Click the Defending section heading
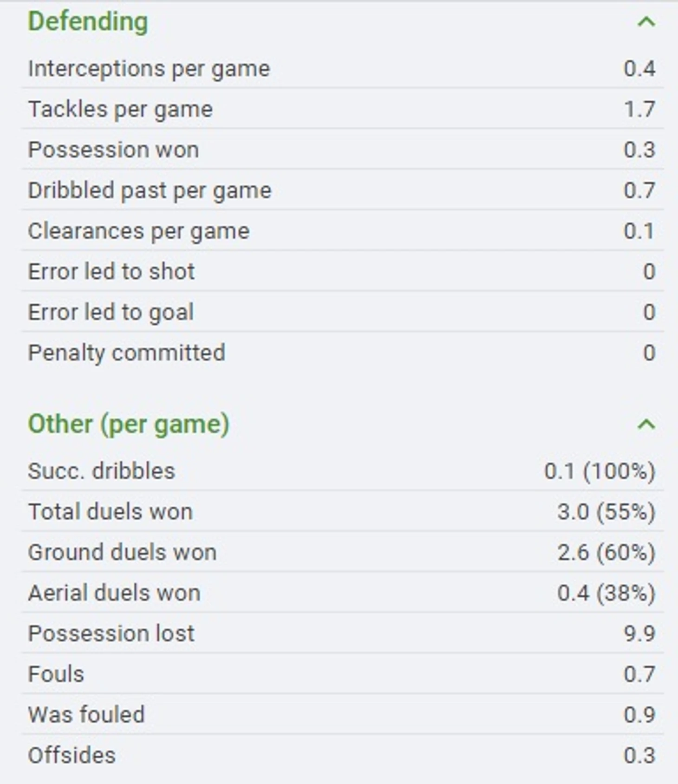 (88, 21)
